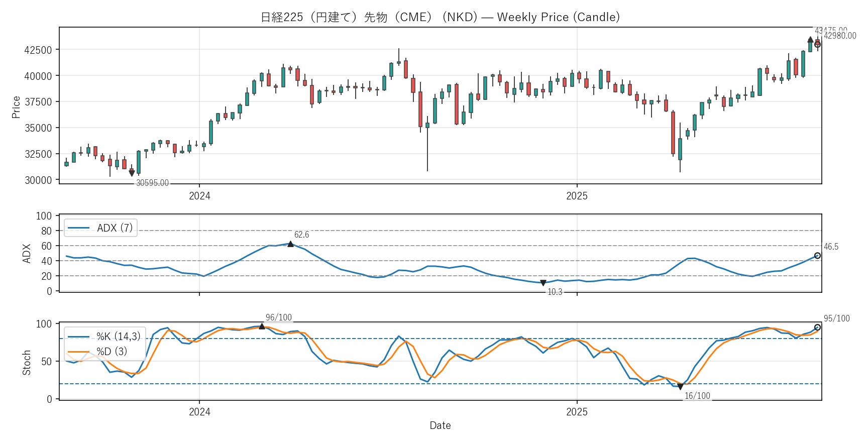Click the long-wick candle with low near 30800
868x441 pixels.
(427, 144)
